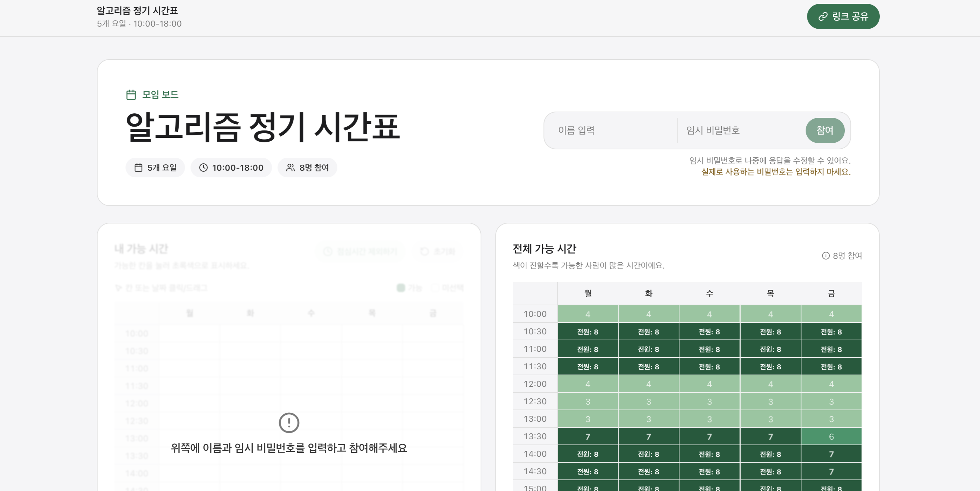Screen dimensions: 980x491
Task: Focus the 임시 비밀번호 password field
Action: pyautogui.click(x=741, y=130)
